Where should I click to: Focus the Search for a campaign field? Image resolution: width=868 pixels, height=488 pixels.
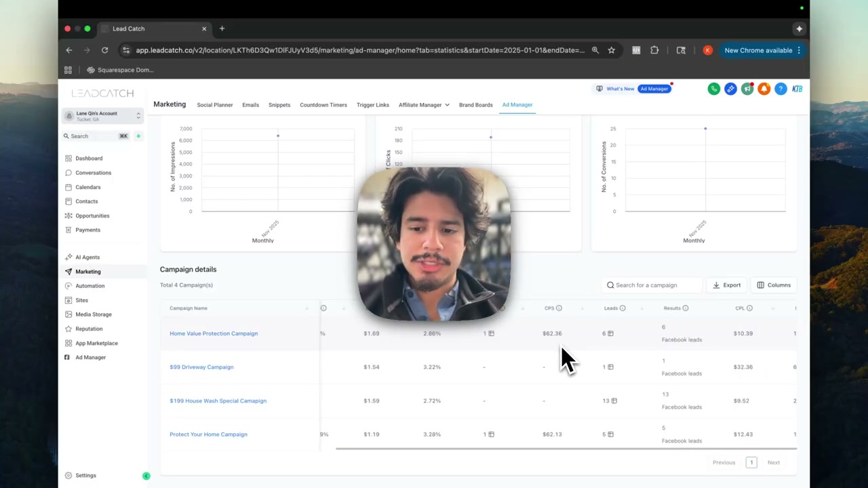(x=651, y=285)
